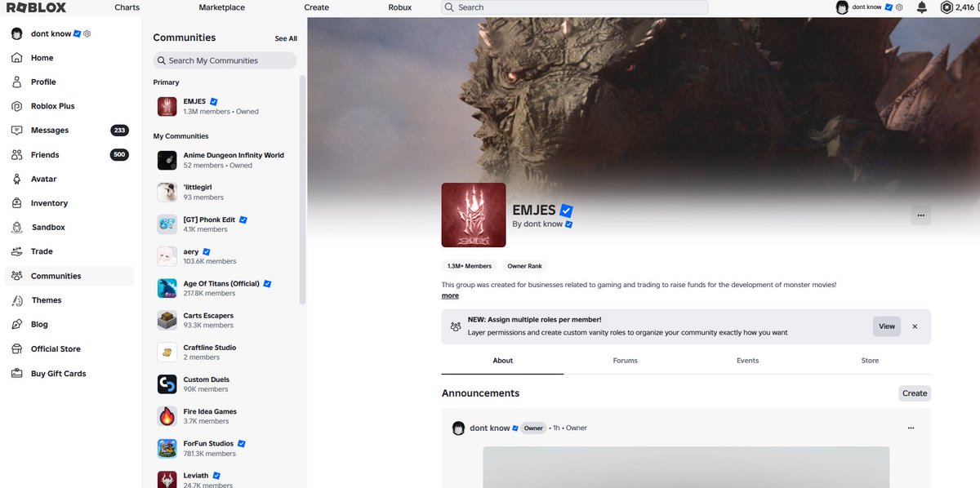Click the Owner Rank chip
The image size is (980, 488).
click(524, 266)
